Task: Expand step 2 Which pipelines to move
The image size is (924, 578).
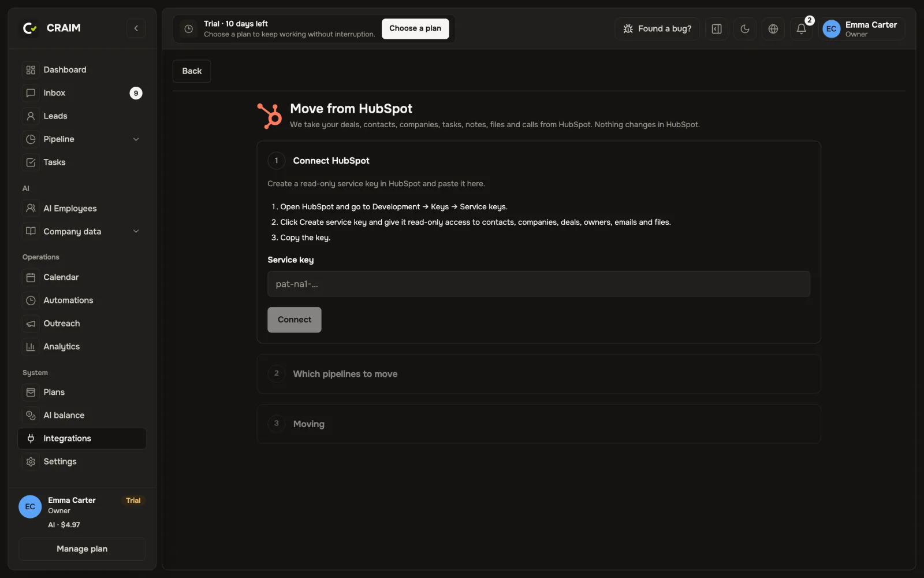Action: (539, 374)
